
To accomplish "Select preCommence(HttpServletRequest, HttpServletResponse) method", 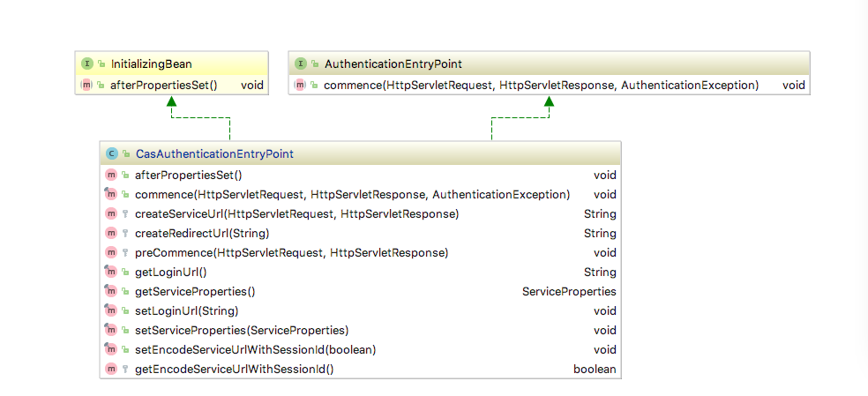I will [x=292, y=253].
